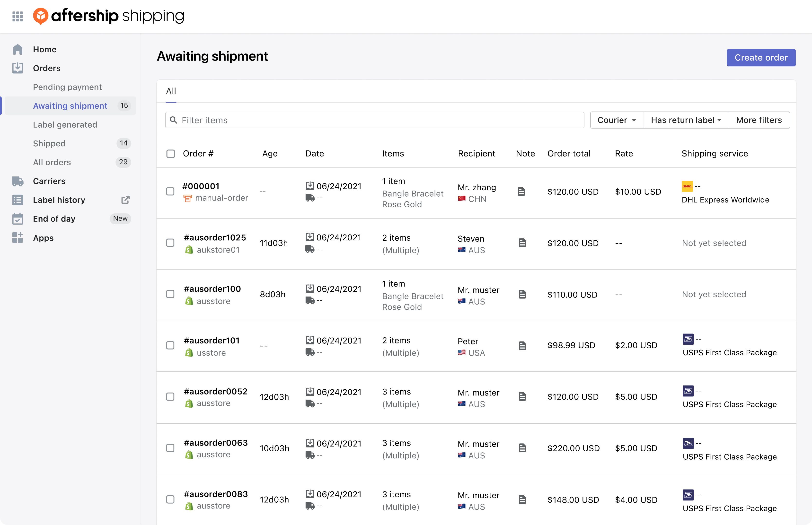This screenshot has width=812, height=525.
Task: Click the Apps grid-plus icon
Action: 18,238
